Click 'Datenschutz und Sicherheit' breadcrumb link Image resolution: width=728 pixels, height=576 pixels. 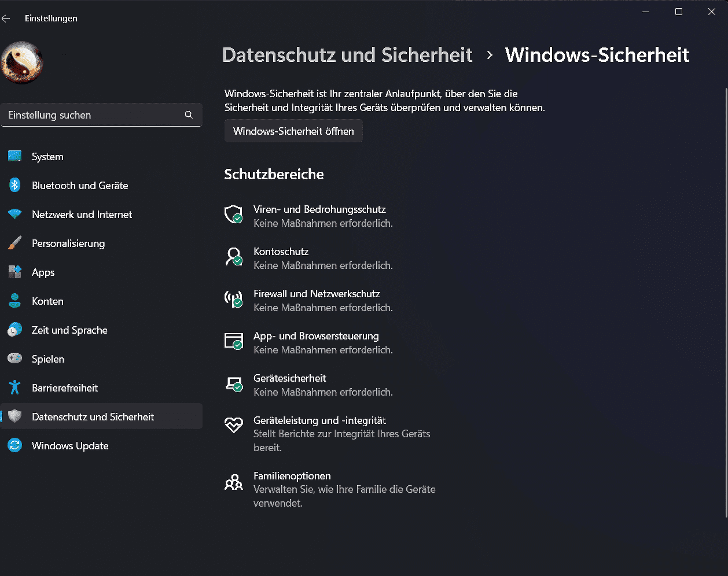tap(347, 55)
